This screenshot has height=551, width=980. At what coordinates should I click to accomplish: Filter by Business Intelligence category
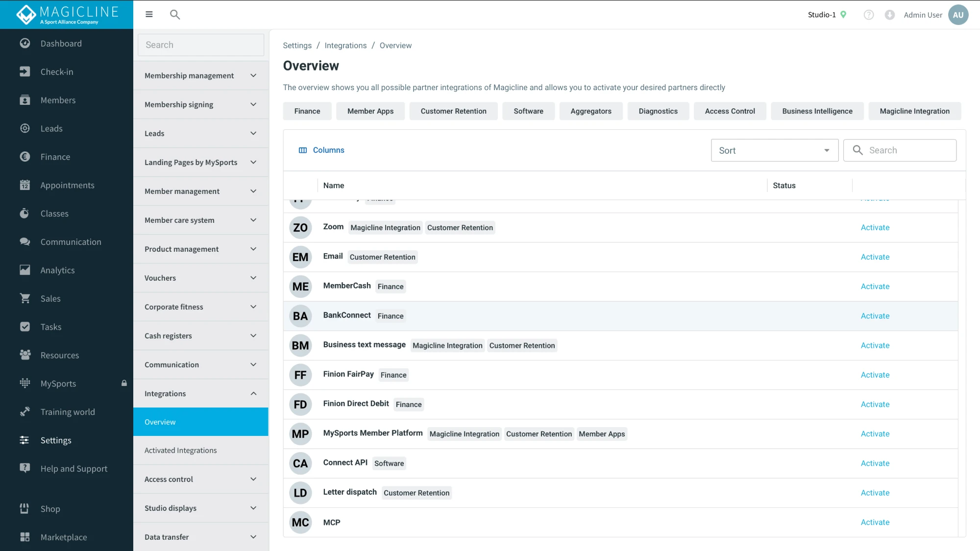817,111
